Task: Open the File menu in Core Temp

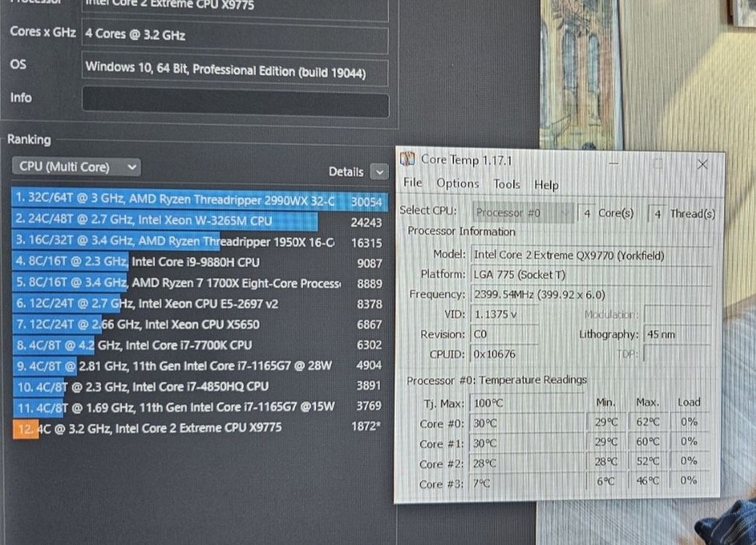Action: [x=413, y=182]
